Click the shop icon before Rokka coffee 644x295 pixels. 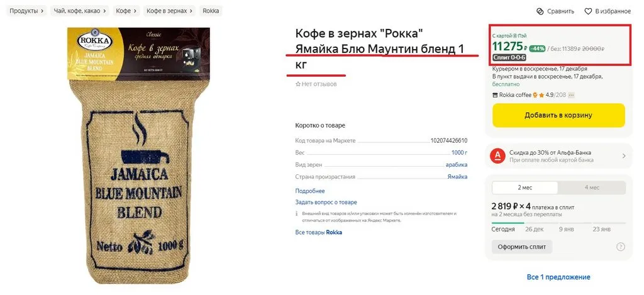pyautogui.click(x=495, y=95)
